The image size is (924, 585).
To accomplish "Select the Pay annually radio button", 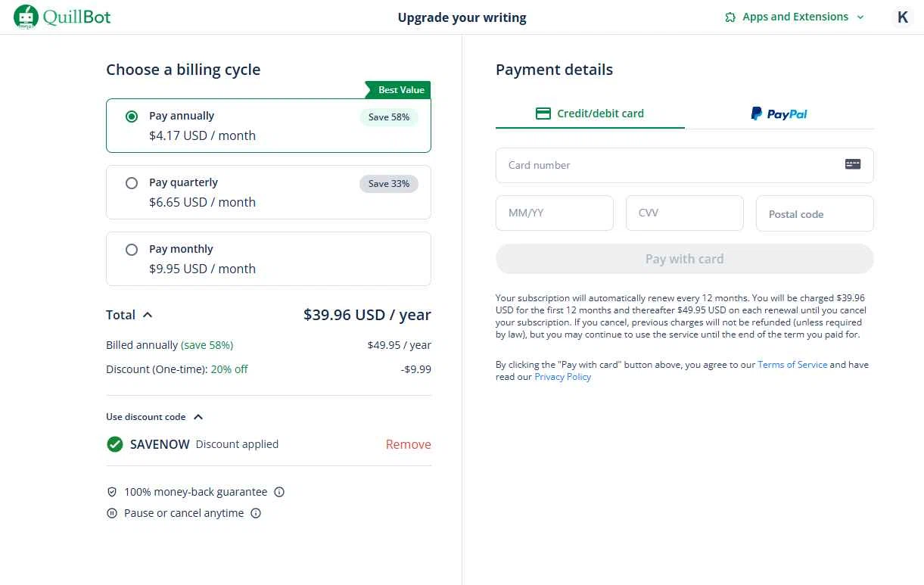I will point(132,117).
